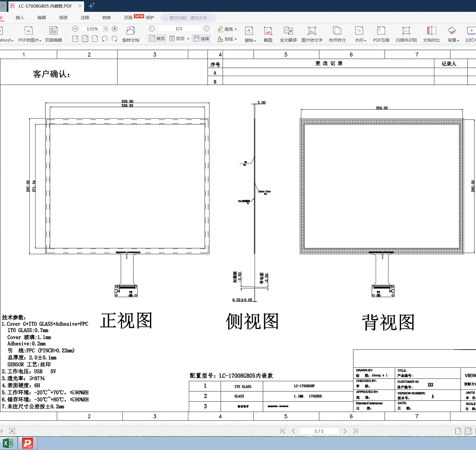Select fit page view icon

[85, 38]
